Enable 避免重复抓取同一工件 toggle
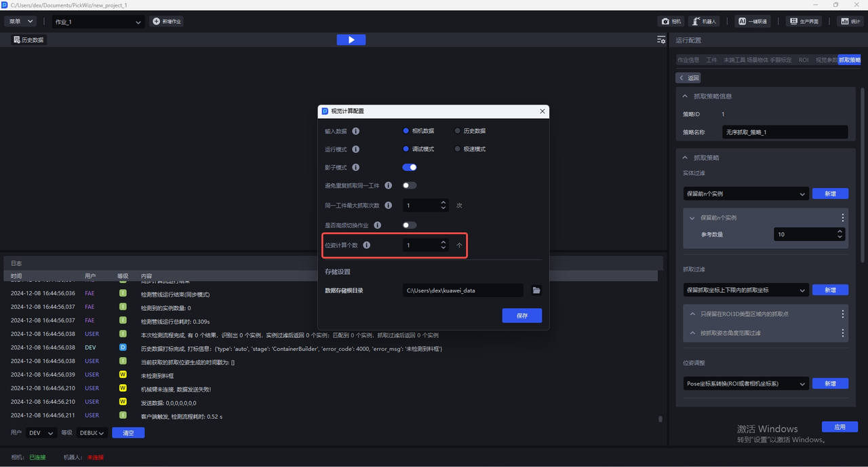The width and height of the screenshot is (868, 467). [410, 185]
